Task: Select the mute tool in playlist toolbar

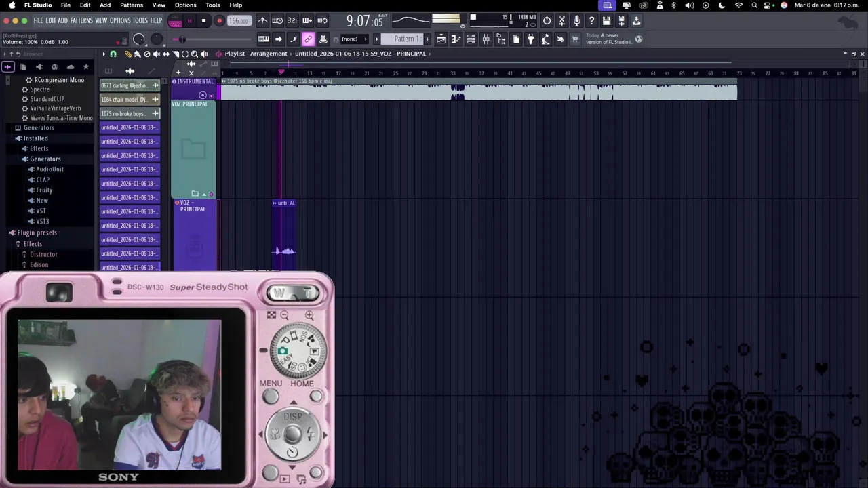Action: [157, 54]
